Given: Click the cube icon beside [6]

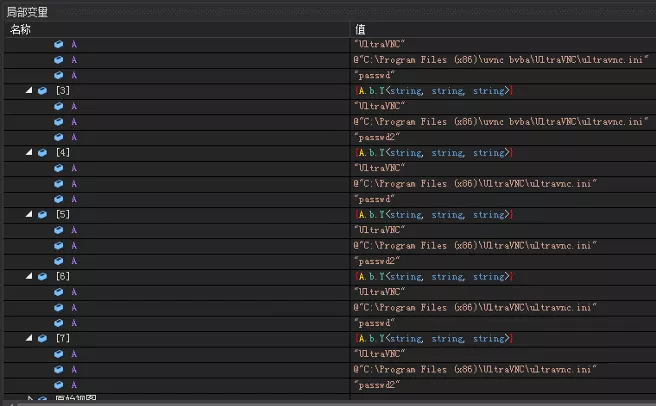Looking at the screenshot, I should click(42, 277).
